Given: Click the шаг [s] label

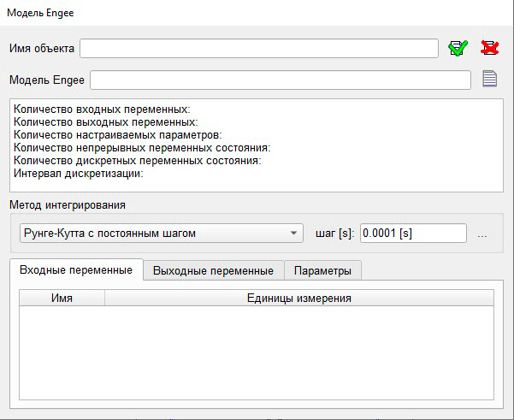Looking at the screenshot, I should [x=334, y=234].
